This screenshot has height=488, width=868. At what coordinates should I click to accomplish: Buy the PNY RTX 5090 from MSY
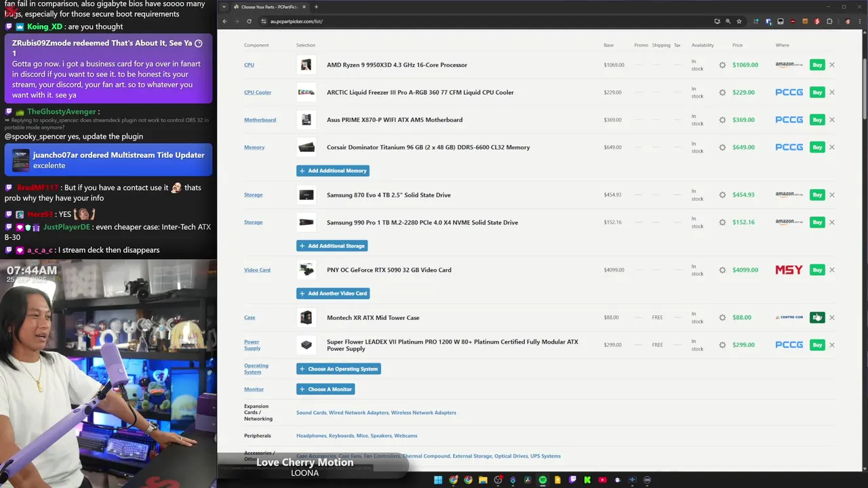(x=817, y=270)
